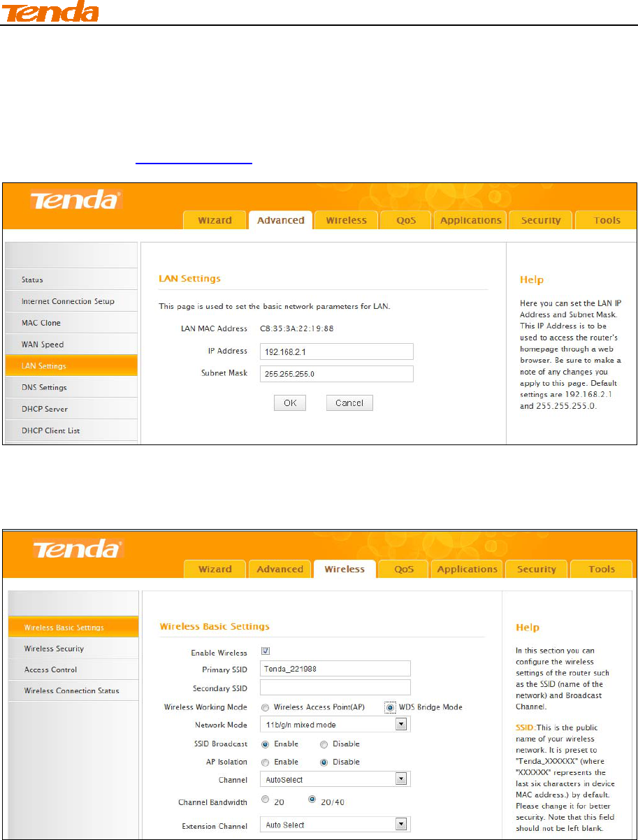Select Wireless Basic Settings sidebar item
Screen dimensions: 638x840
coord(73,628)
